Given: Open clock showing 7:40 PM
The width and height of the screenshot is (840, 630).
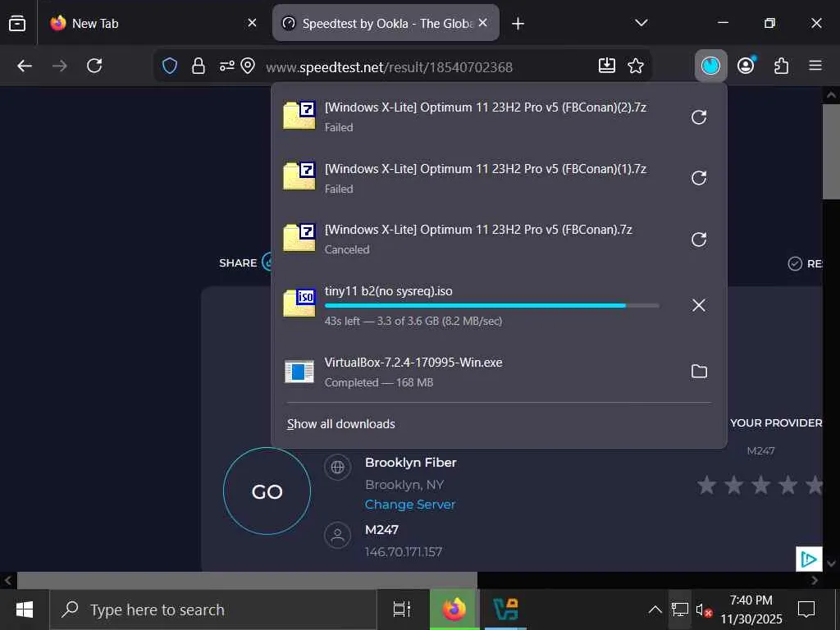Looking at the screenshot, I should pos(751,609).
